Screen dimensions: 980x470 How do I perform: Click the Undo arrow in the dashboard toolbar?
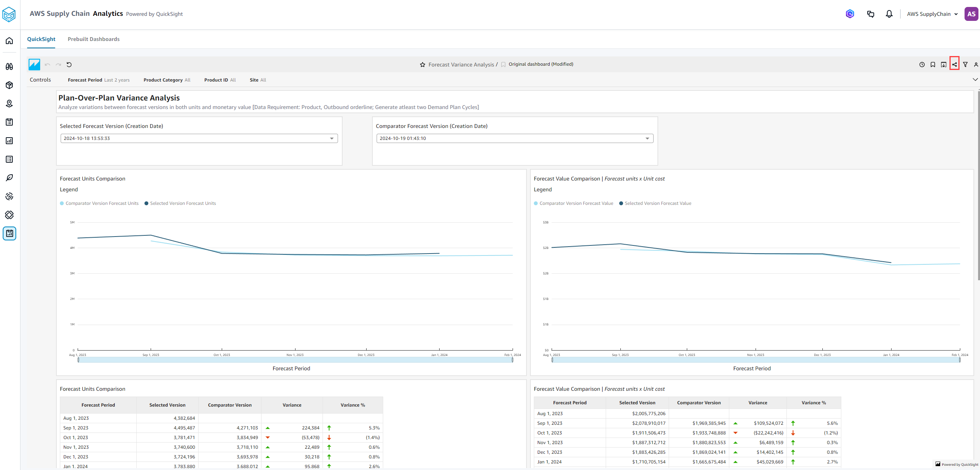(47, 65)
